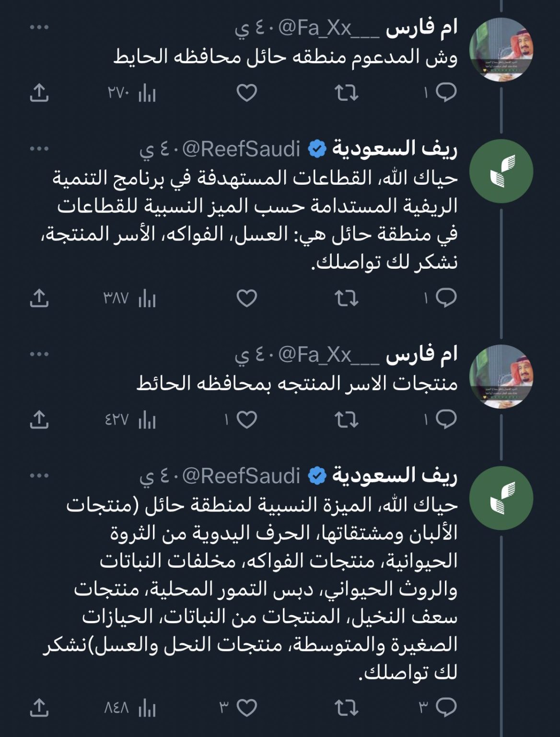This screenshot has width=560, height=737.
Task: Open more options on first ام فارس tweet
Action: coord(39,27)
